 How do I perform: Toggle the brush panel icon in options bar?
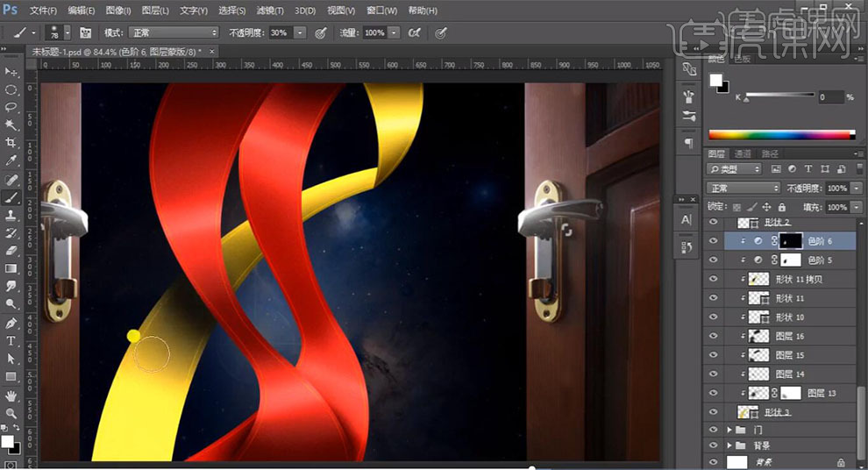85,33
